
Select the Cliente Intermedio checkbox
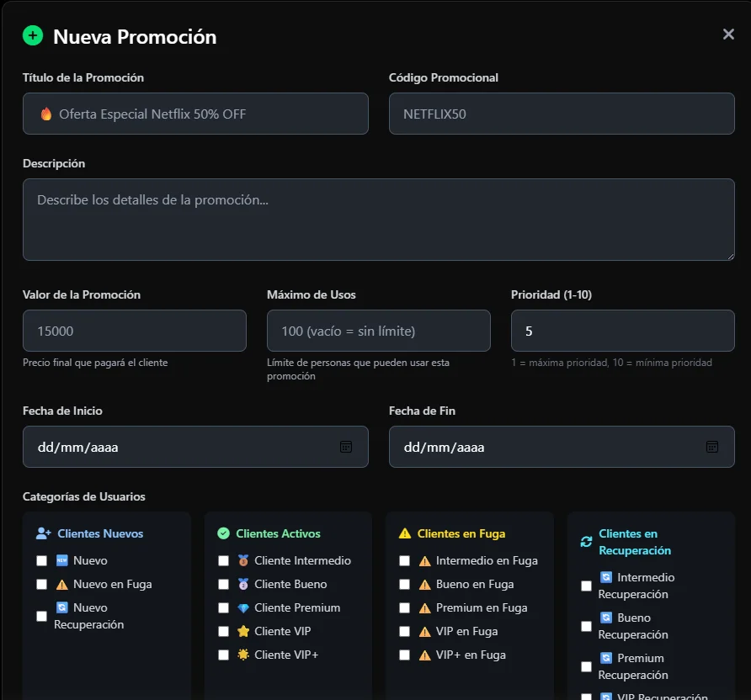[223, 561]
